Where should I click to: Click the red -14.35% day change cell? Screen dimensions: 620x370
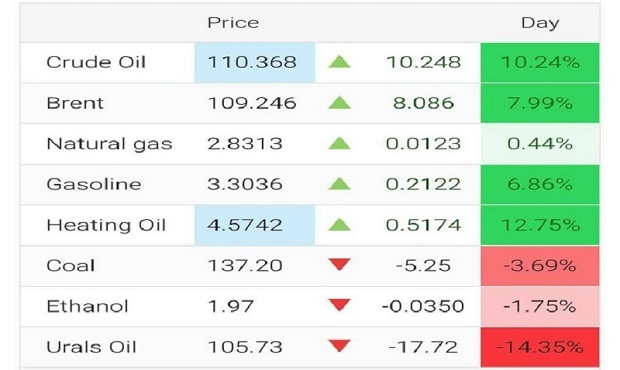(x=540, y=347)
